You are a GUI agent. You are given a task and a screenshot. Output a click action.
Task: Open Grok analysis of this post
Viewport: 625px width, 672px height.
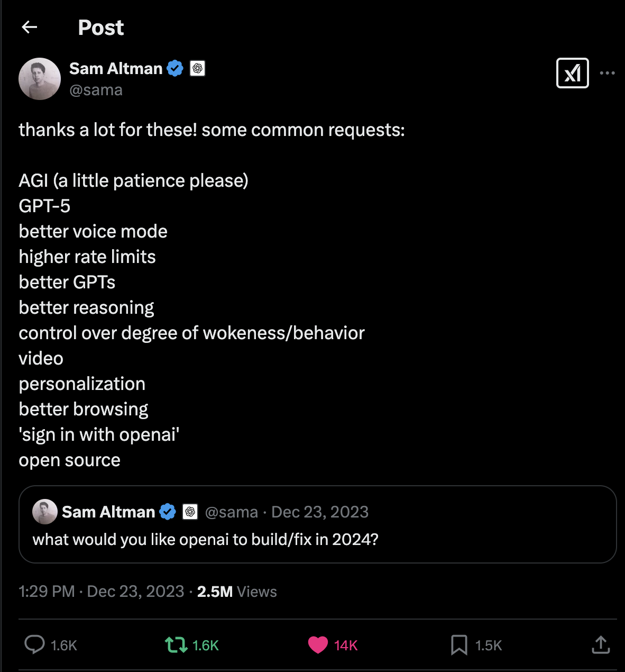click(x=572, y=73)
